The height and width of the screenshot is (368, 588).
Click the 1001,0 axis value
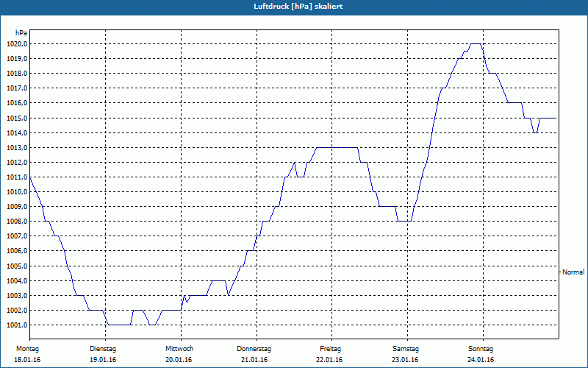[17, 325]
